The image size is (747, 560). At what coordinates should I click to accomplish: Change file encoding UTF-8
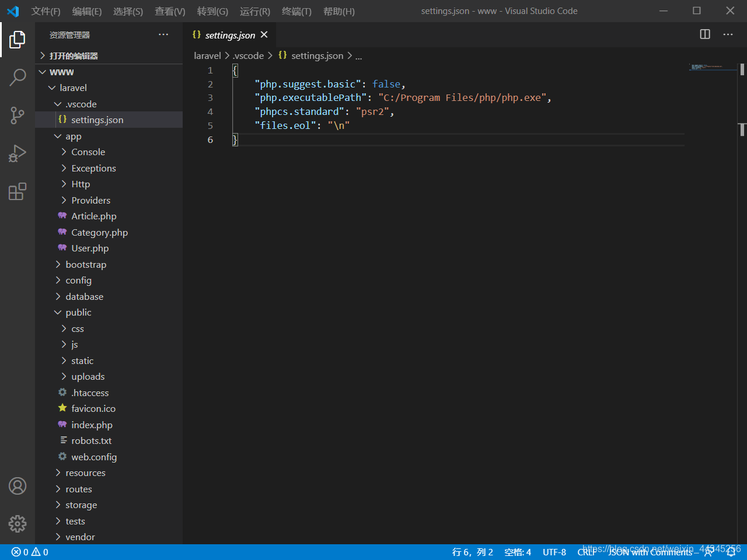pos(554,552)
